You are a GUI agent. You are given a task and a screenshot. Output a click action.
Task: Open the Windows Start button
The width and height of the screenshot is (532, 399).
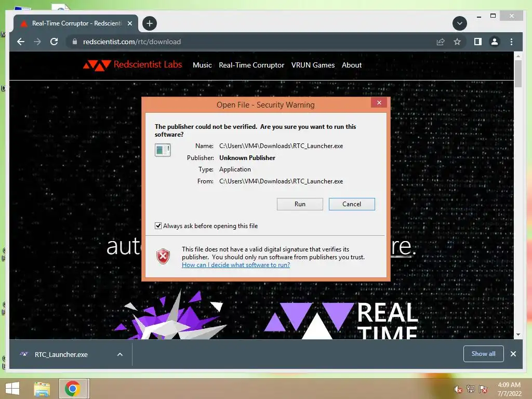pyautogui.click(x=12, y=389)
